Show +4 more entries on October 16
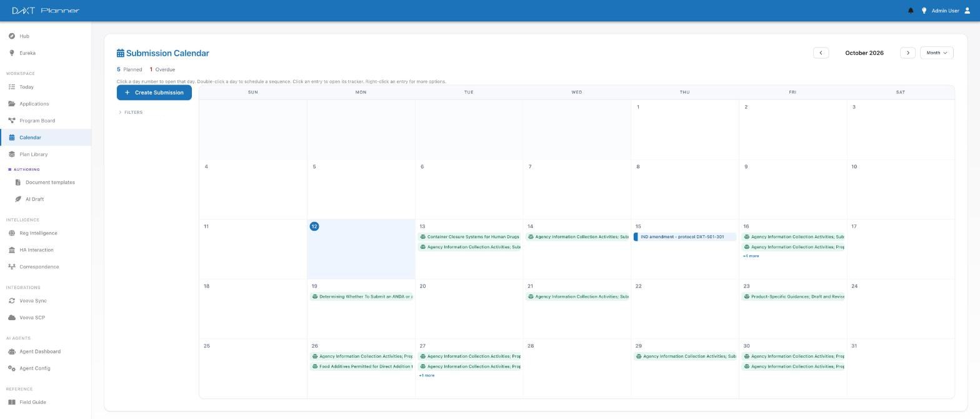 (751, 256)
